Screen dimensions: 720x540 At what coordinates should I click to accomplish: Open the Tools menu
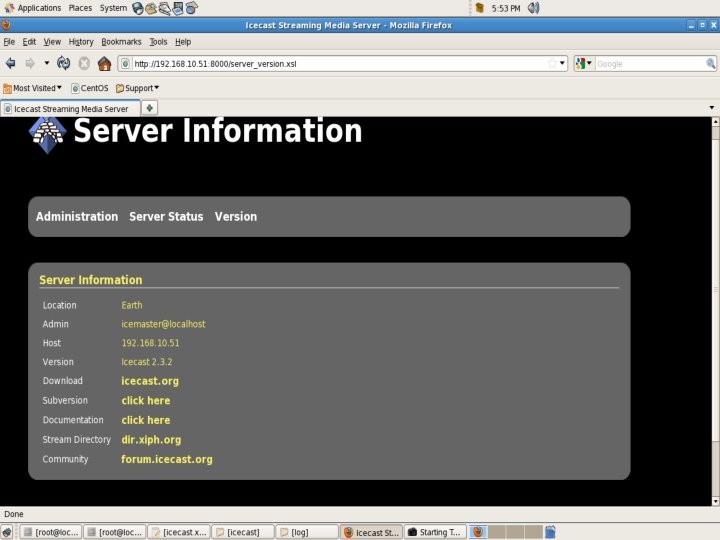click(x=158, y=42)
